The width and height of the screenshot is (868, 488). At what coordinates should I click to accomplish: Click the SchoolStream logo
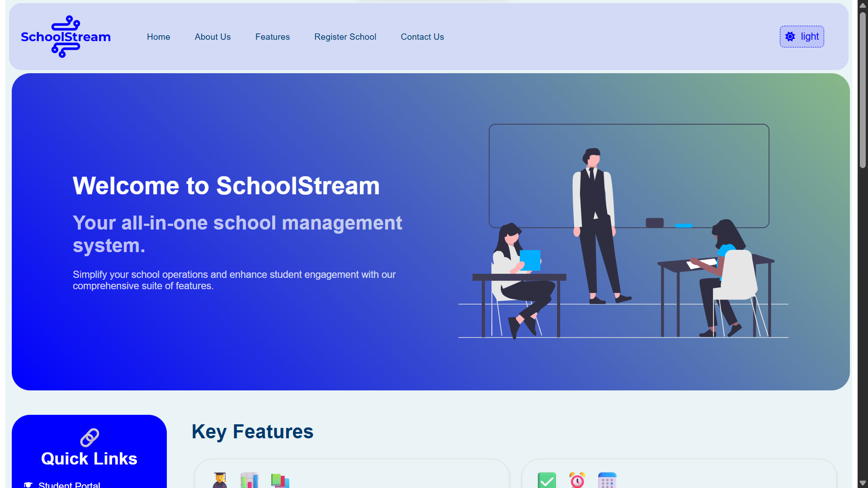coord(65,36)
